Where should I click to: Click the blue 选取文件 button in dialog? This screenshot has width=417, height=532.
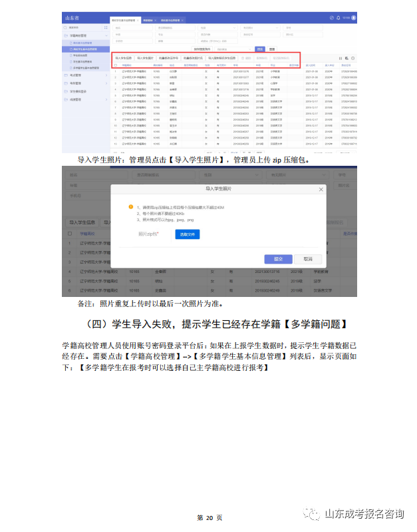tap(188, 234)
